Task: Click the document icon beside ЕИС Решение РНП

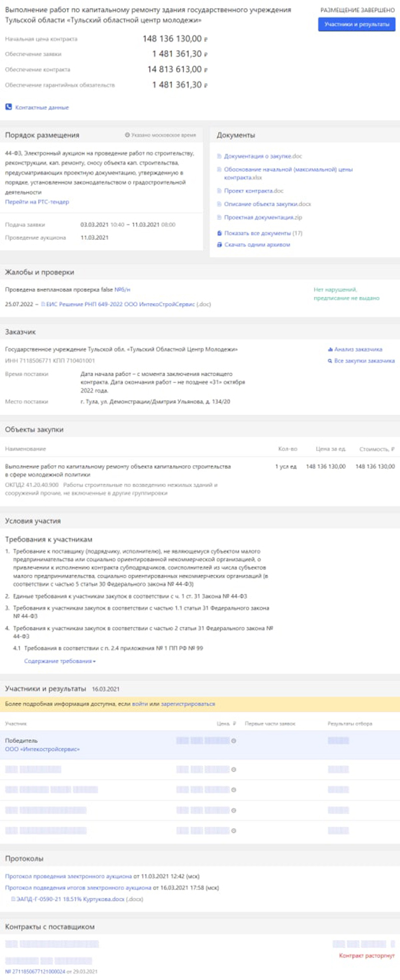Action: (x=43, y=304)
